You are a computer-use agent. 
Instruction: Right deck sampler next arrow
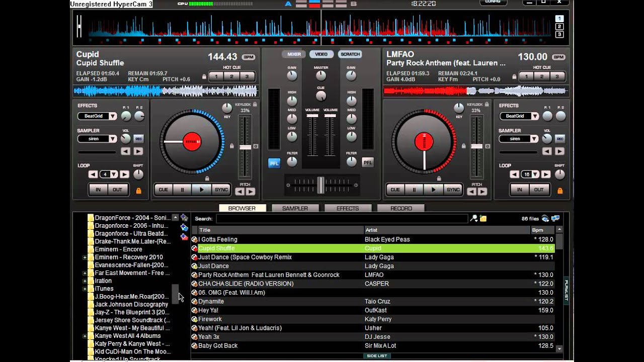point(560,151)
